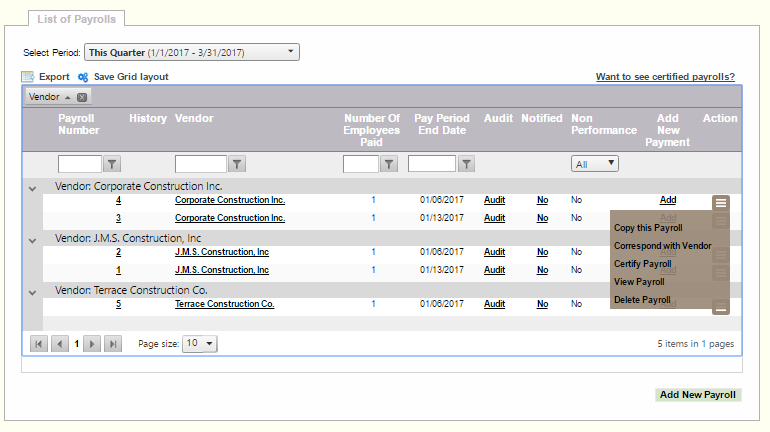Open action menu icon for payroll 4
Screen dimensions: 770x432
coord(721,203)
